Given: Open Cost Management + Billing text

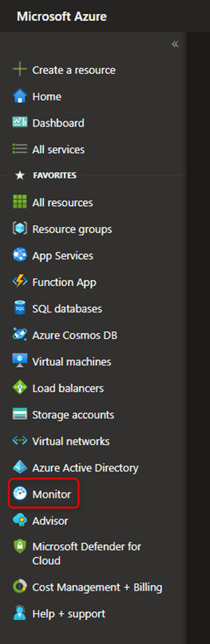Looking at the screenshot, I should point(98,587).
